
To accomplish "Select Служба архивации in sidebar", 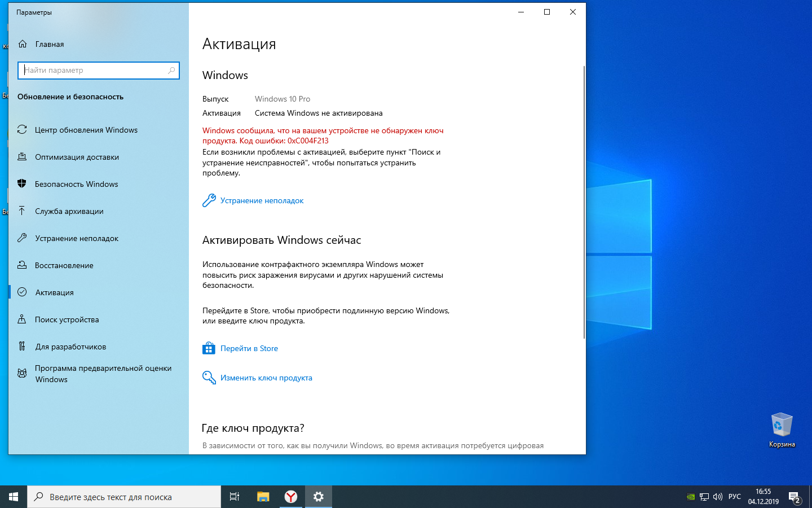I will [69, 211].
